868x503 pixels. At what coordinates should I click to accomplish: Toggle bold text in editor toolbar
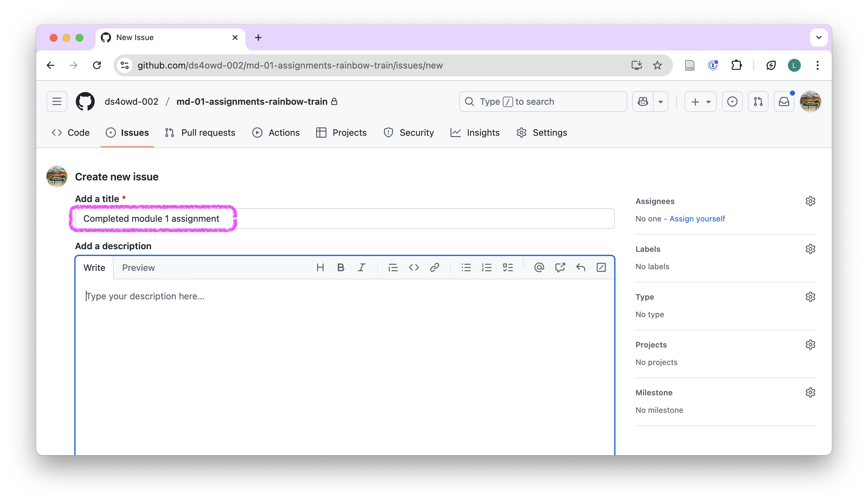click(341, 268)
